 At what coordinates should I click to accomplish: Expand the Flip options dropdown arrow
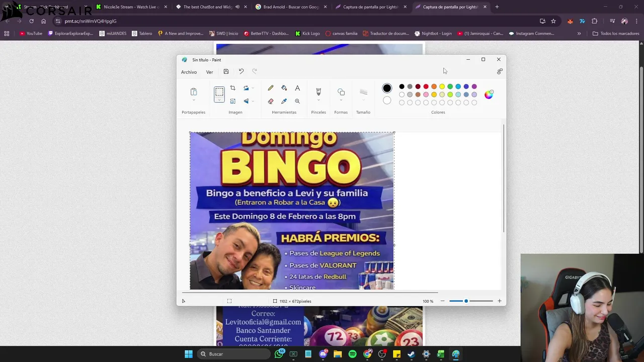coord(253,101)
